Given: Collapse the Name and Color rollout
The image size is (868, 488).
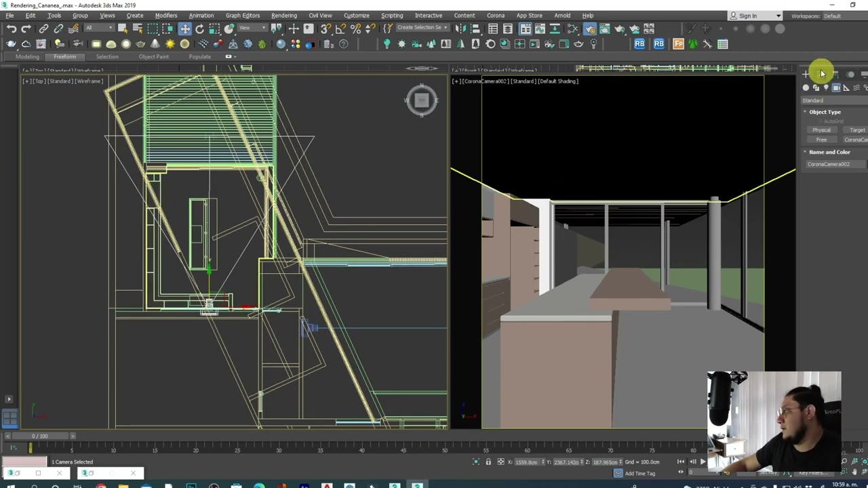Looking at the screenshot, I should click(829, 152).
